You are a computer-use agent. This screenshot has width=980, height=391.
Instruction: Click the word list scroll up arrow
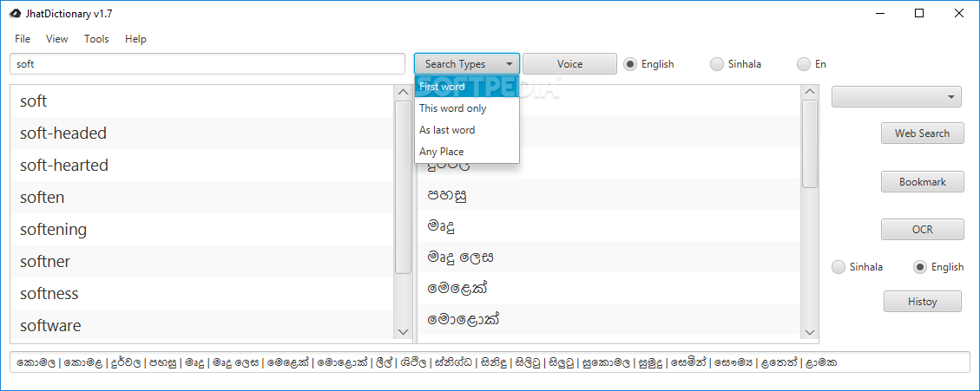click(x=403, y=93)
